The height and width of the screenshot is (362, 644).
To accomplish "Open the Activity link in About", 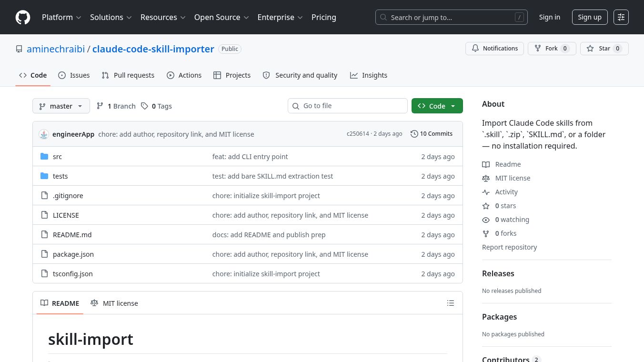I will (500, 192).
